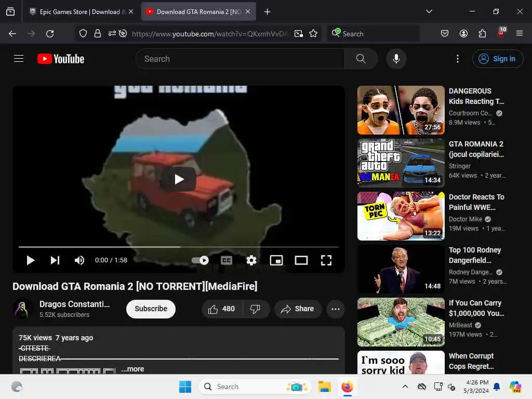This screenshot has width=532, height=399.
Task: Go back to previous page
Action: 12,34
